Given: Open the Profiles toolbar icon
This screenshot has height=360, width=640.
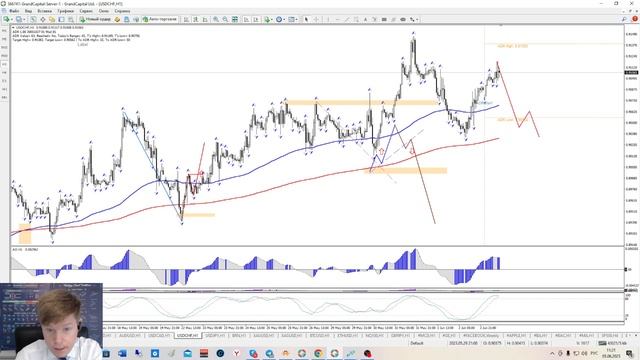Looking at the screenshot, I should [18, 19].
